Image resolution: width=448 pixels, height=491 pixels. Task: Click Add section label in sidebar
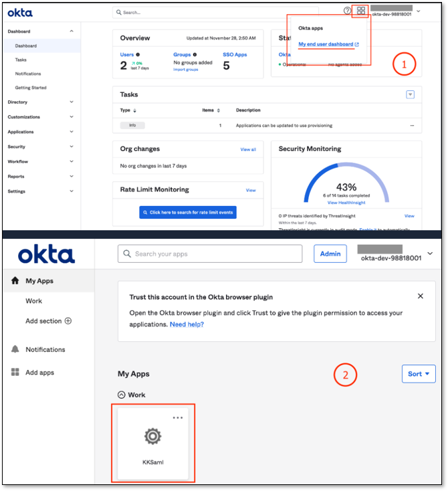pos(43,321)
